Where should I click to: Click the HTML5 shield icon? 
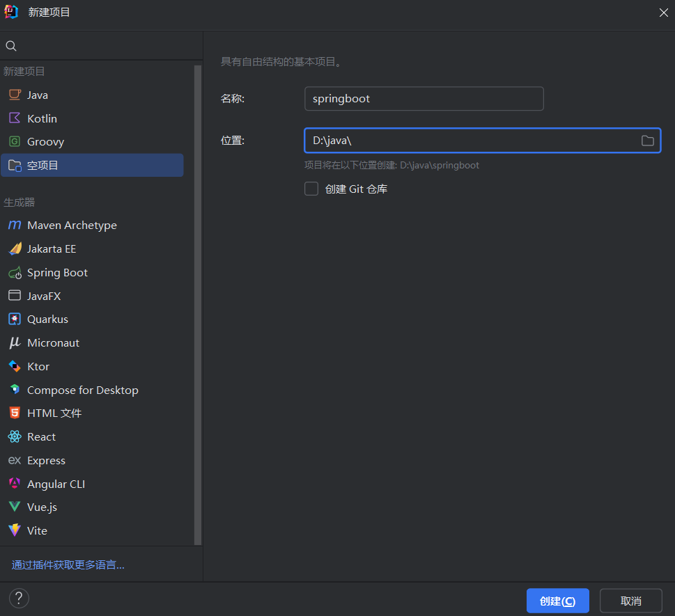point(15,413)
